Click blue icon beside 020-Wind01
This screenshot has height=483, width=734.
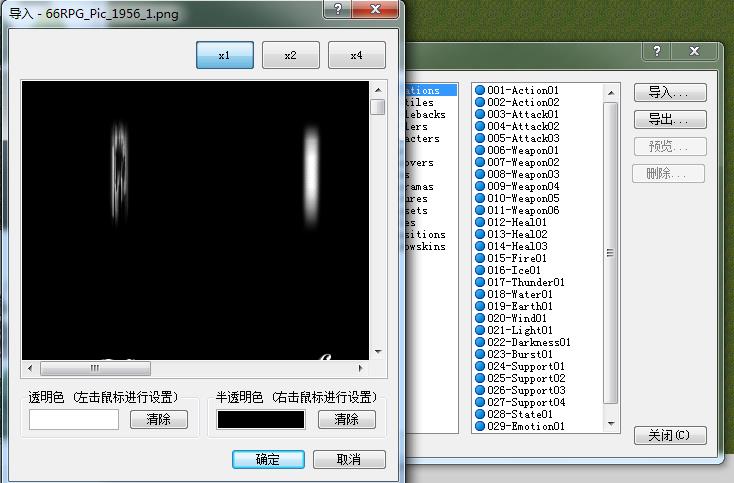(x=480, y=318)
